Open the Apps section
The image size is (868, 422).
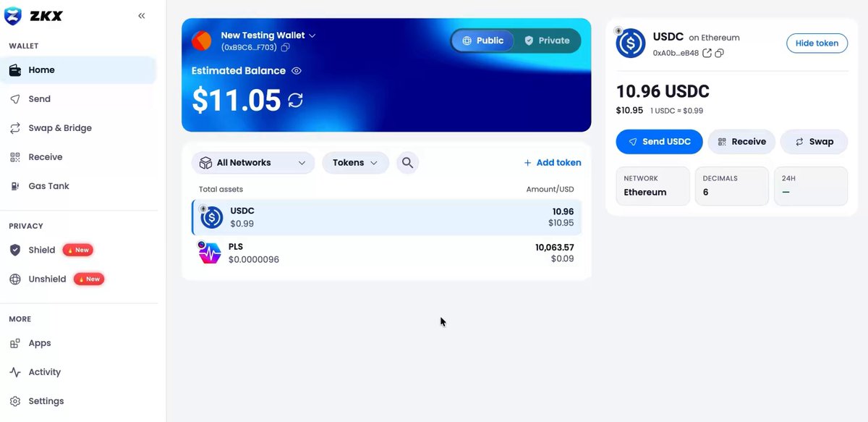pos(78,343)
